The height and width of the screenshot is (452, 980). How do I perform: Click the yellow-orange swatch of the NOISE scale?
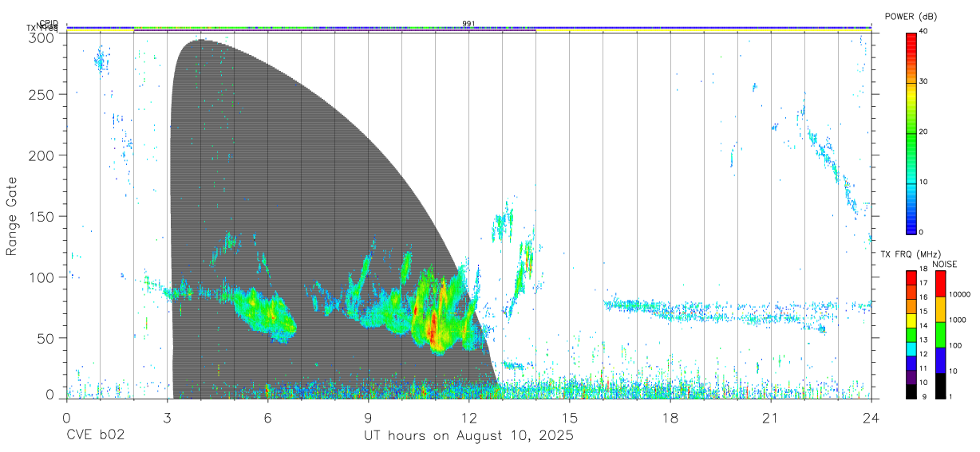click(x=941, y=309)
